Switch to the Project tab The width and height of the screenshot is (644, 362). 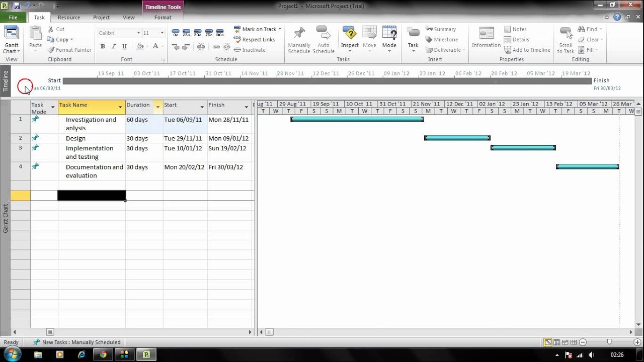click(x=101, y=17)
